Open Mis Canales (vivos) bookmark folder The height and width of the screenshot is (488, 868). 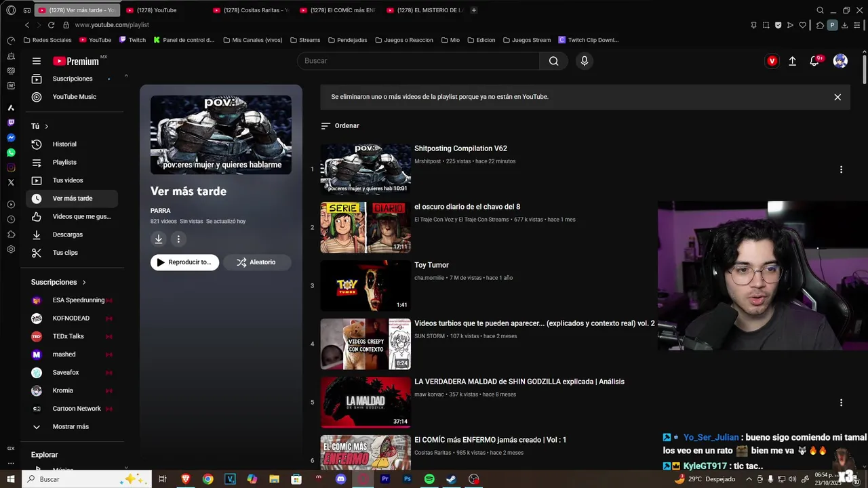pos(252,40)
